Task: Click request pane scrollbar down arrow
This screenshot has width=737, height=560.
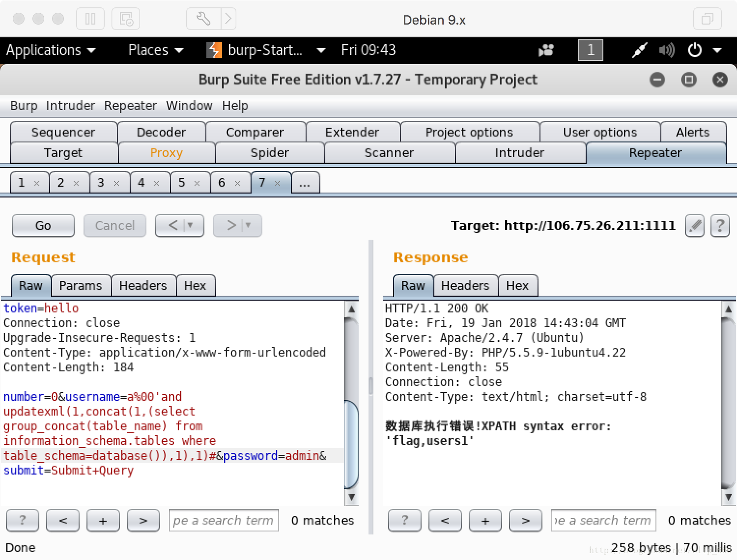Action: 351,497
